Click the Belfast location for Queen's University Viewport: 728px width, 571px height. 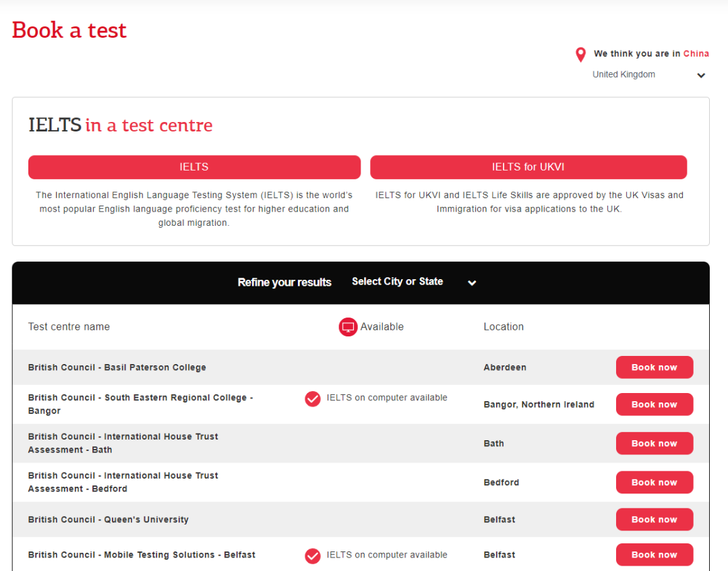(499, 520)
